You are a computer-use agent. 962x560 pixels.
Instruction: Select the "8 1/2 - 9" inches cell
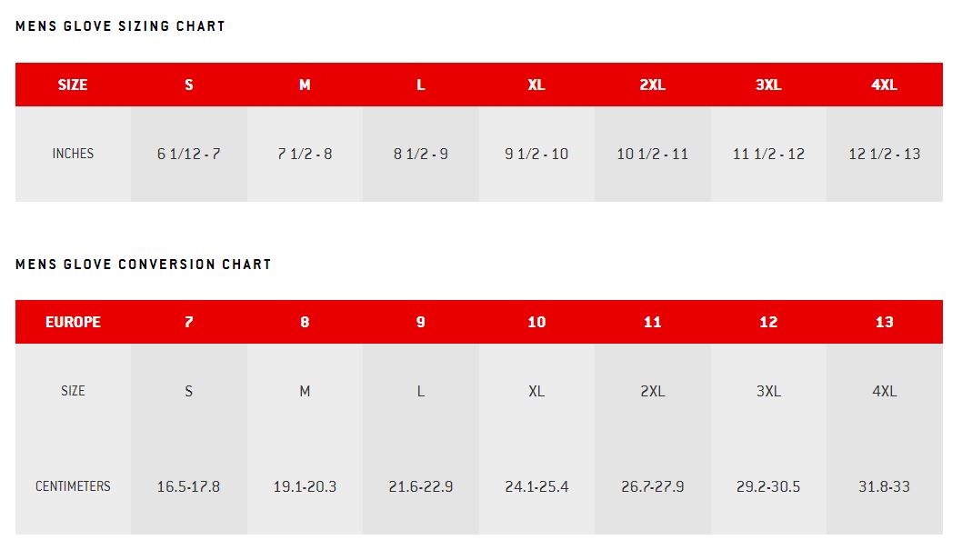click(421, 154)
